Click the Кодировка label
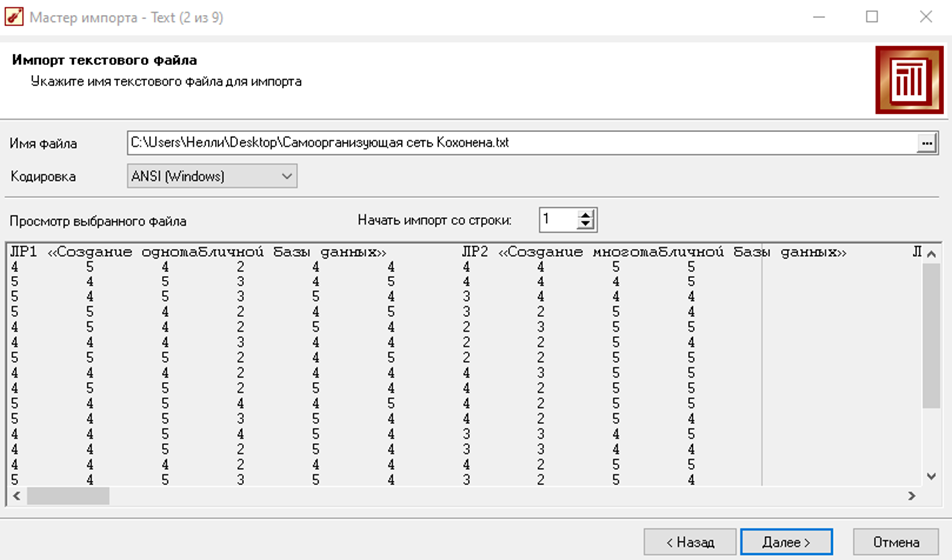Viewport: 952px width, 560px height. [43, 177]
